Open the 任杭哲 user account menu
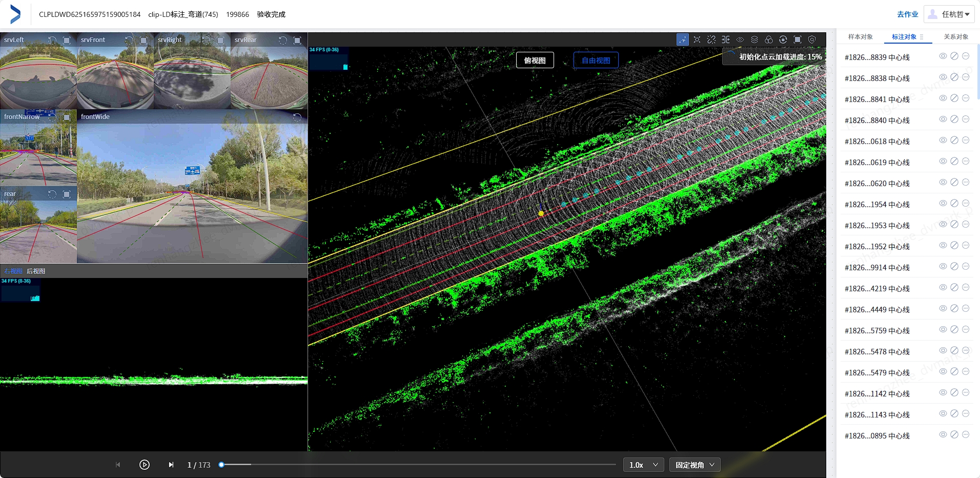This screenshot has height=478, width=980. point(949,14)
